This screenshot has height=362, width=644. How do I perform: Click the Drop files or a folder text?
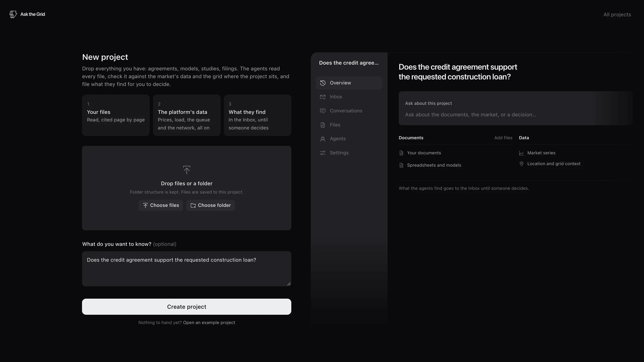pyautogui.click(x=187, y=184)
